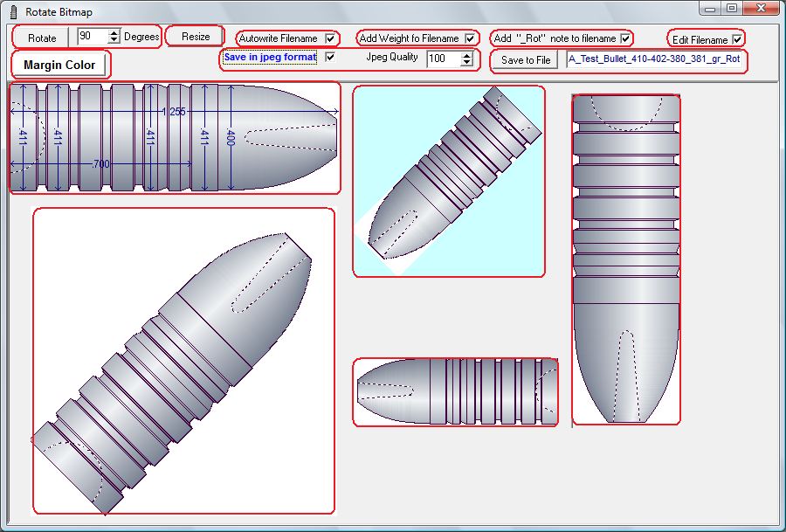
Task: Select the dimensioned horizontal bullet image
Action: 175,137
